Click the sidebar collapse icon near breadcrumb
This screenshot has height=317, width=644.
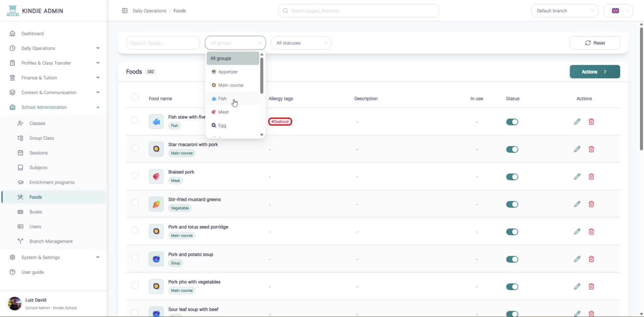(x=125, y=11)
